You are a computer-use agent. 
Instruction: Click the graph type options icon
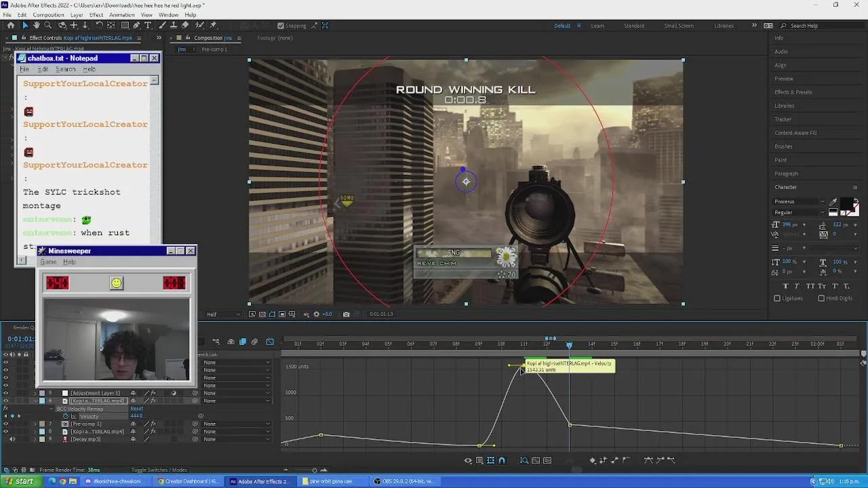[479, 460]
